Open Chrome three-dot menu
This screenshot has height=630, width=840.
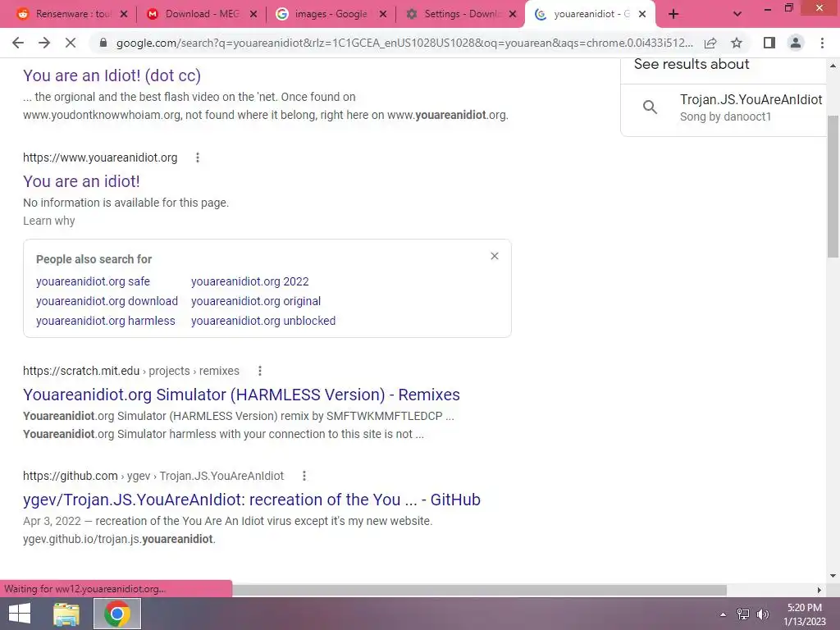coord(822,43)
